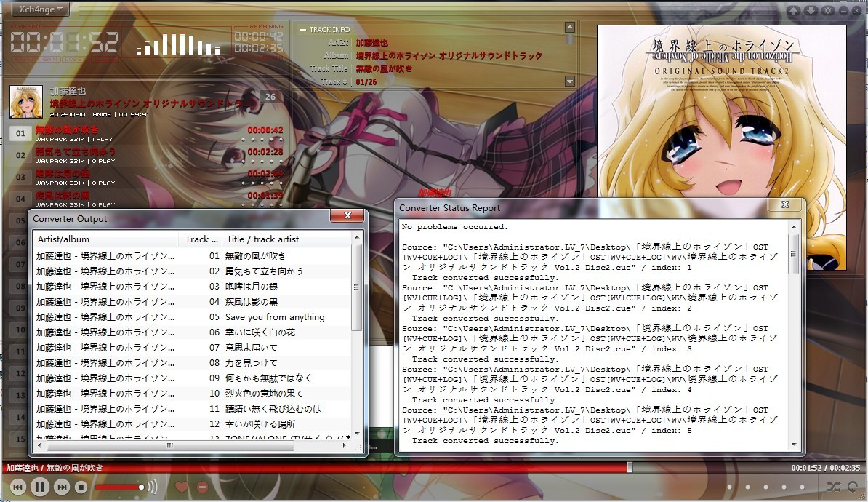Click inside the status report text area

pyautogui.click(x=592, y=335)
